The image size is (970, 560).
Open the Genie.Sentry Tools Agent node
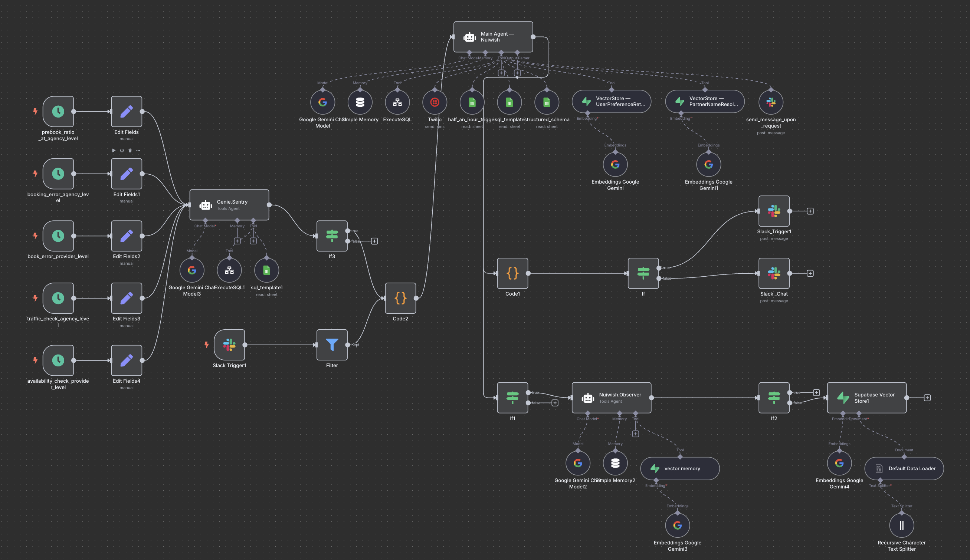(x=229, y=204)
